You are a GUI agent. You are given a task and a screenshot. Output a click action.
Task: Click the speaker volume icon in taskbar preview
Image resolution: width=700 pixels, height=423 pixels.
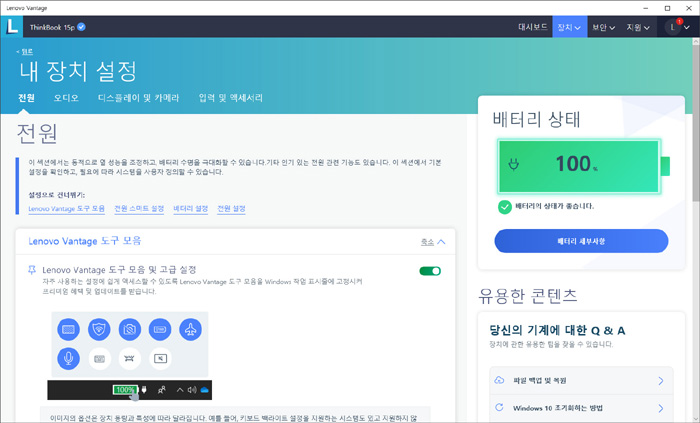coord(192,390)
